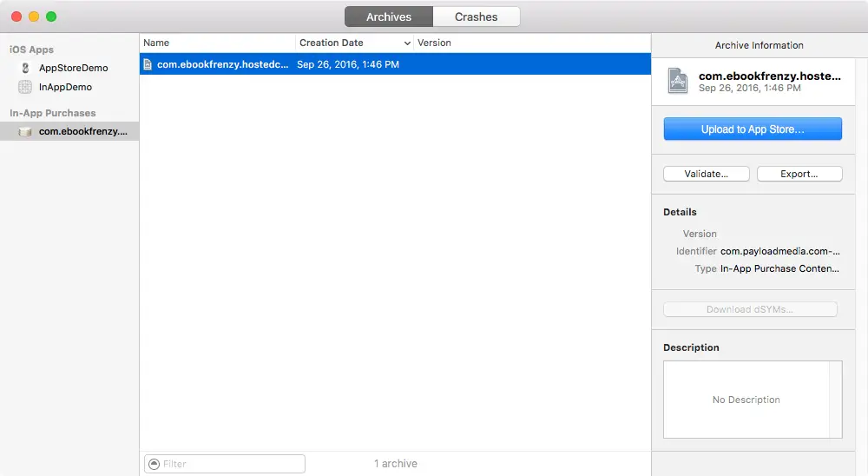The height and width of the screenshot is (476, 868).
Task: Click the Download dSYMs button
Action: 750,309
